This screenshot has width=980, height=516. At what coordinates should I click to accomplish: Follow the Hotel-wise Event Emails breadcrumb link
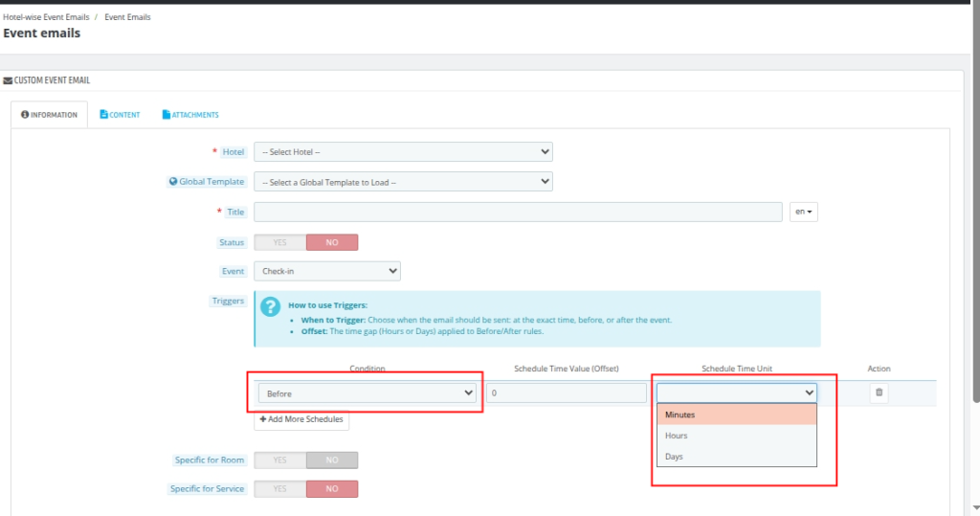45,17
